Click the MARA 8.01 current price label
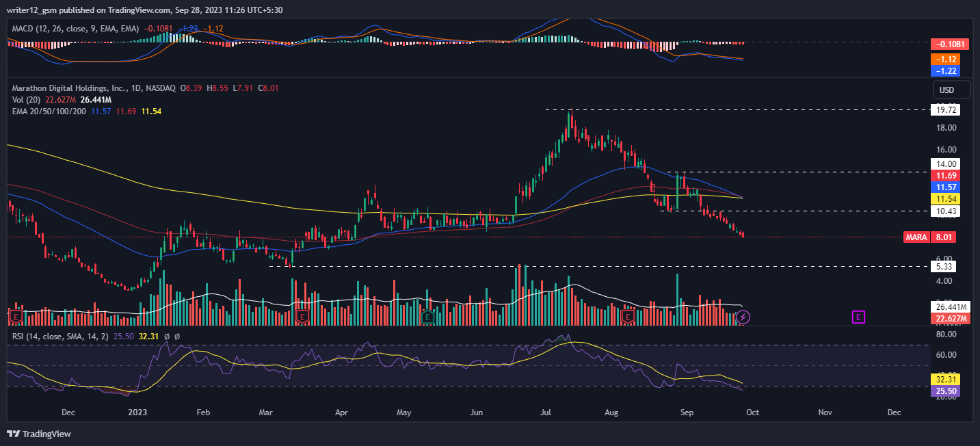This screenshot has width=980, height=446. coord(929,237)
